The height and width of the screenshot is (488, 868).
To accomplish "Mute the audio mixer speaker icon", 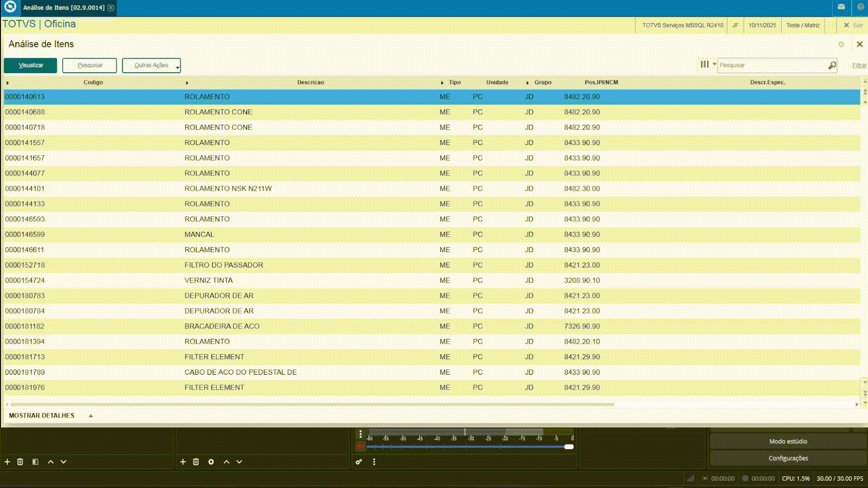I will coord(360,446).
